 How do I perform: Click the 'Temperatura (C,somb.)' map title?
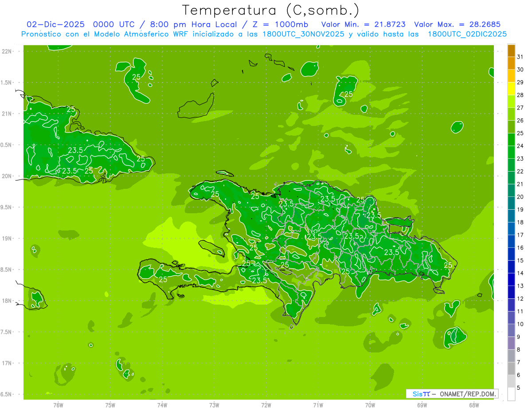pyautogui.click(x=271, y=10)
